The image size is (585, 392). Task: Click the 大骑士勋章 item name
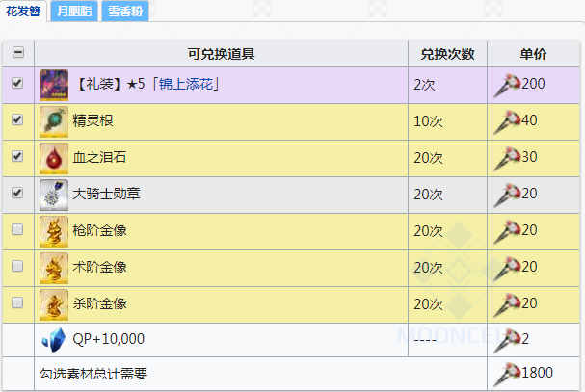(x=106, y=194)
